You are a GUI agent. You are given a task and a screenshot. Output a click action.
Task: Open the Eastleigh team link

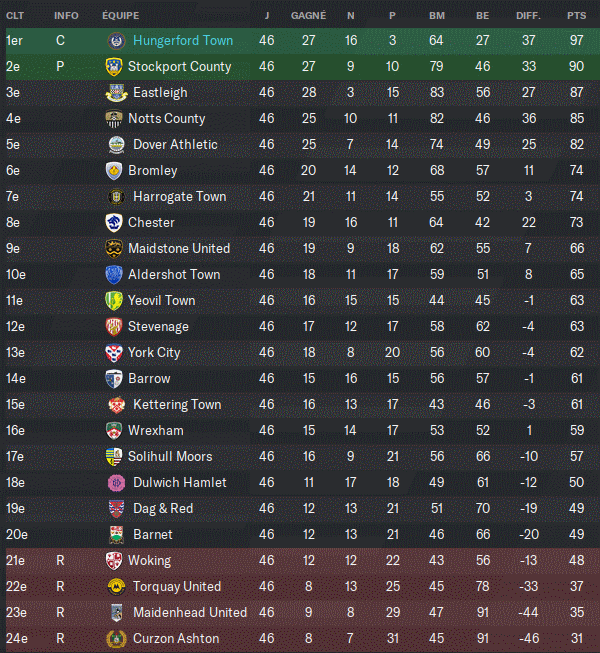pos(160,93)
